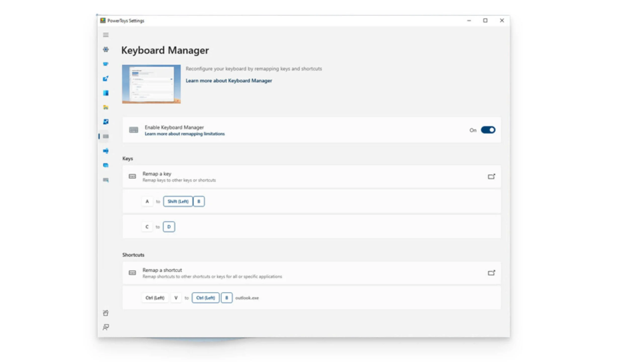Open the hamburger navigation menu

pos(106,35)
